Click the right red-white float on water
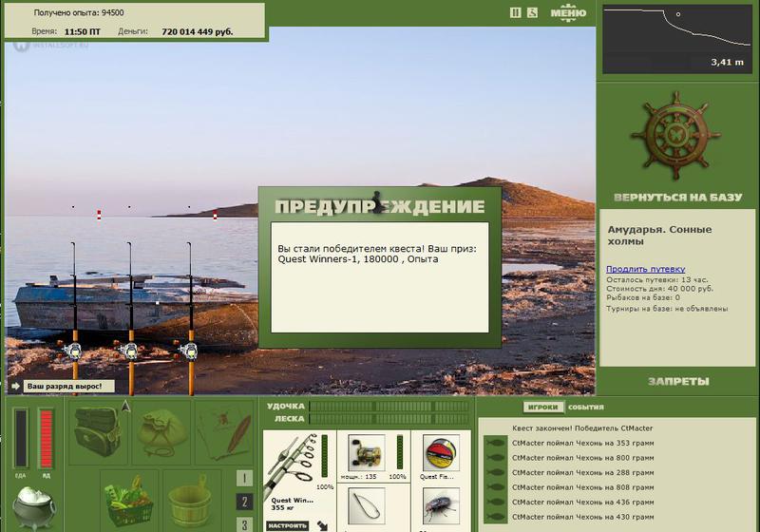 [x=215, y=215]
